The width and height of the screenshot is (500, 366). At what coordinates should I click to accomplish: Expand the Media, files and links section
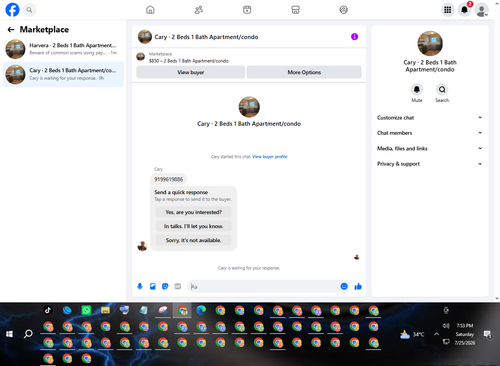pos(430,149)
